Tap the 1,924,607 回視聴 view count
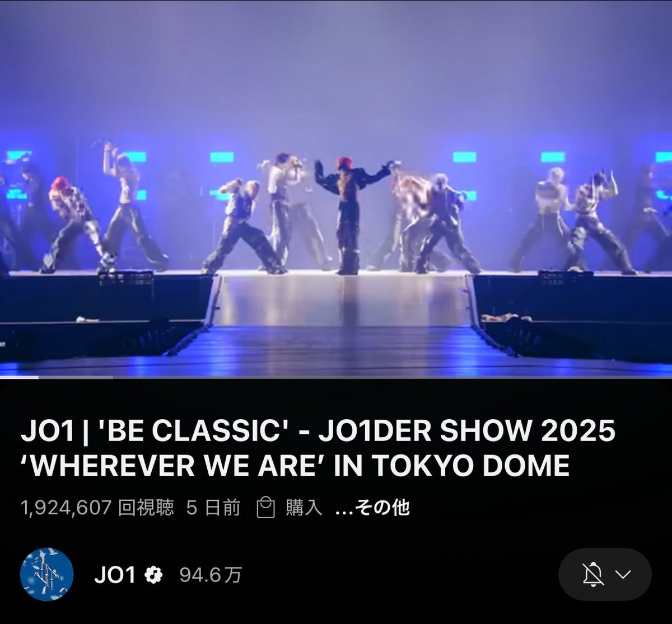 point(97,508)
